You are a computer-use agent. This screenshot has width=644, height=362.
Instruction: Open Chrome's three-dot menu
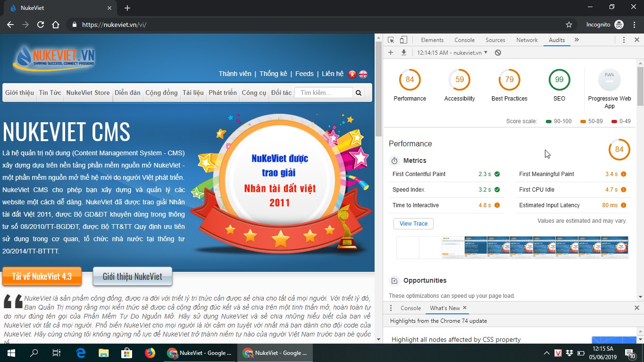pos(635,25)
